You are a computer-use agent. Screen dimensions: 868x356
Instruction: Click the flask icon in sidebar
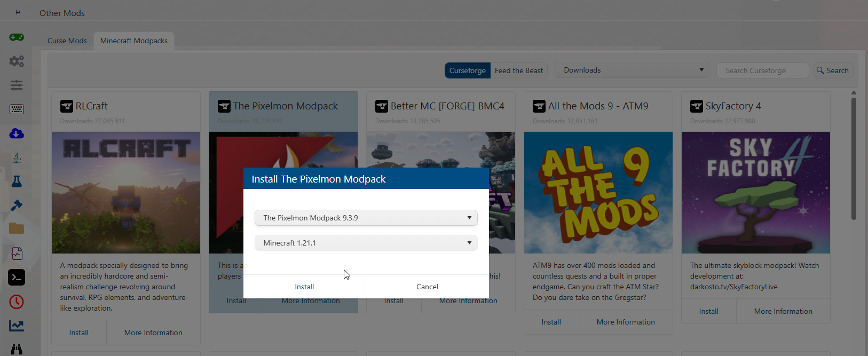(x=17, y=181)
